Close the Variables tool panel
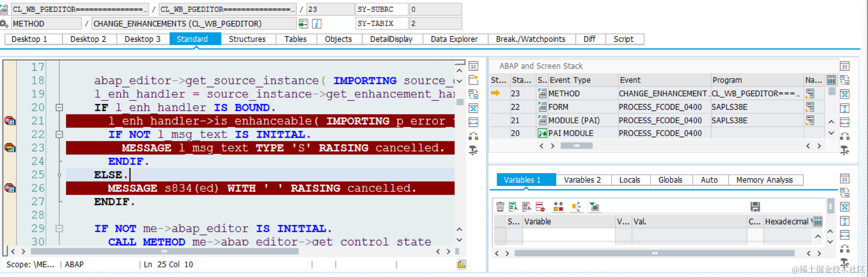Viewport: 868px width, 277px height. (x=845, y=179)
